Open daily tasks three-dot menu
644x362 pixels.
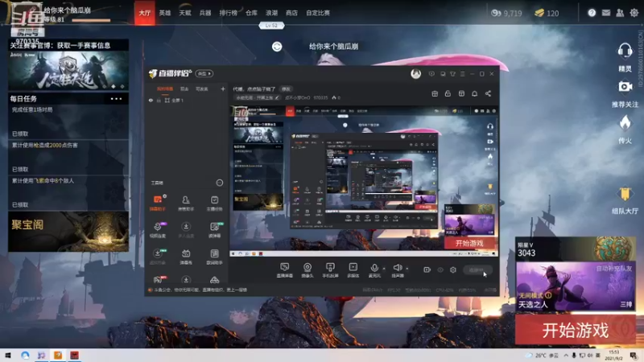pos(116,98)
